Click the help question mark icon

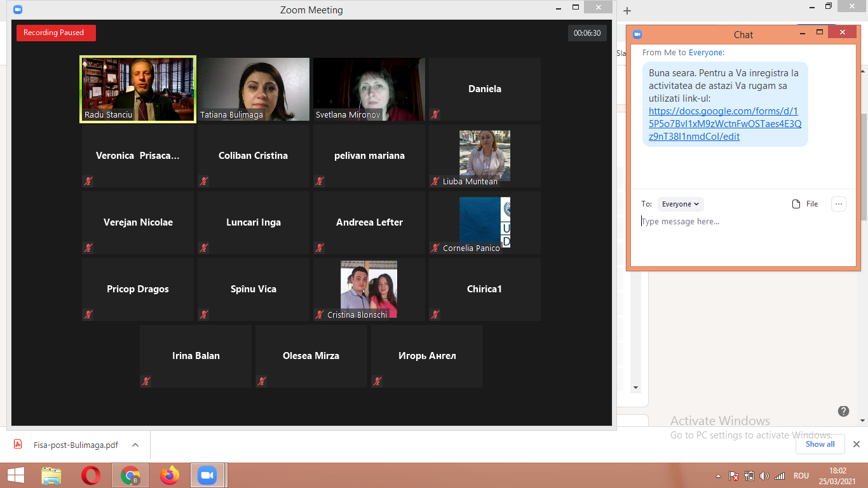843,411
